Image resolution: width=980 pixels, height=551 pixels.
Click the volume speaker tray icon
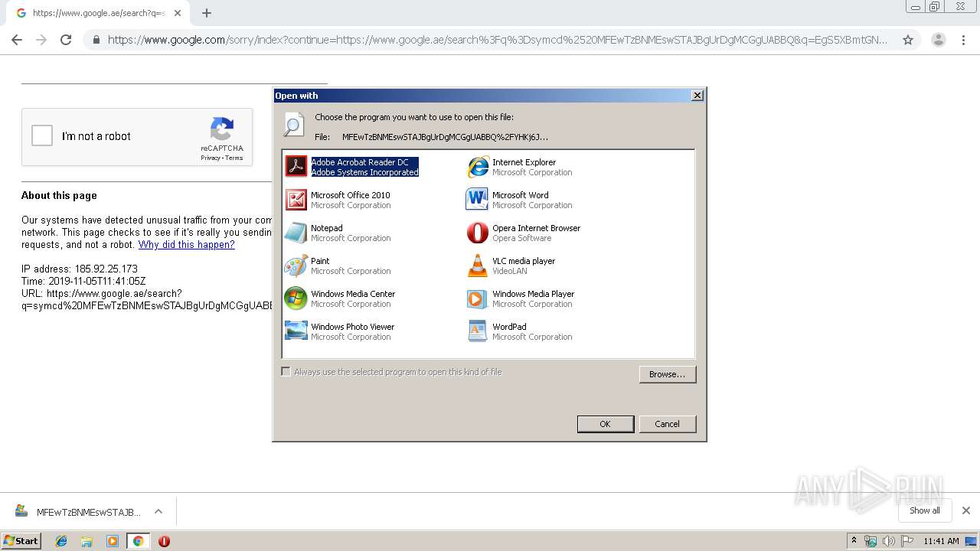pos(889,541)
